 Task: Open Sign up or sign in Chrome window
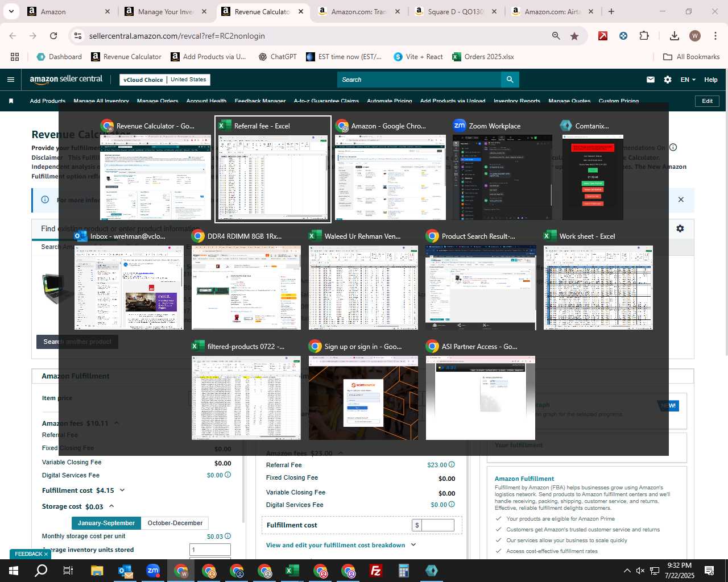363,390
